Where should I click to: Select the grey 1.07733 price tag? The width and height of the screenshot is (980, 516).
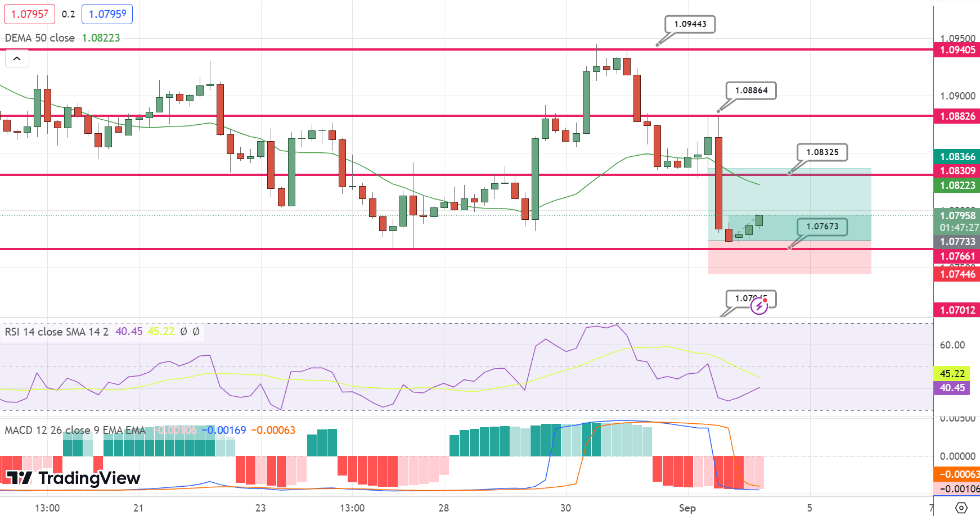[957, 242]
